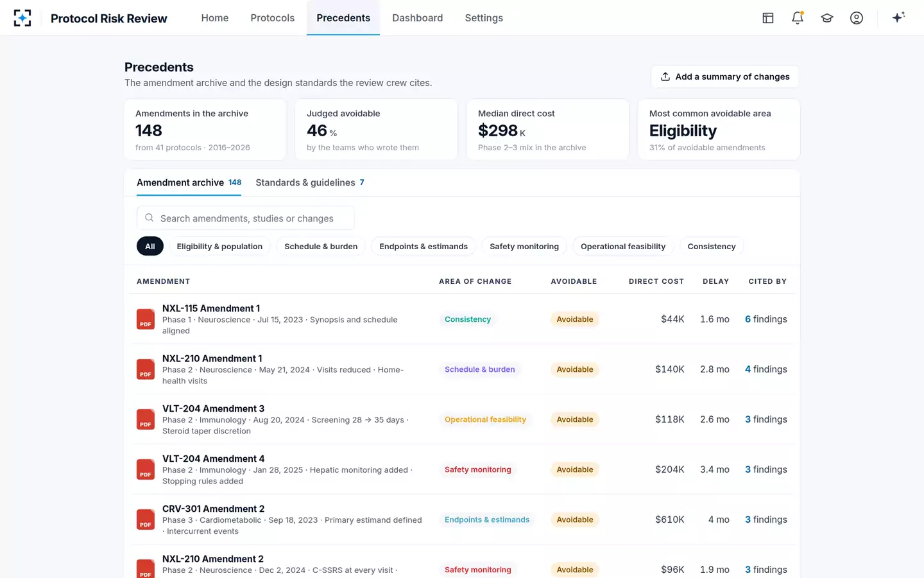Open PDF icon for NXL-210 Amendment 2

click(146, 569)
